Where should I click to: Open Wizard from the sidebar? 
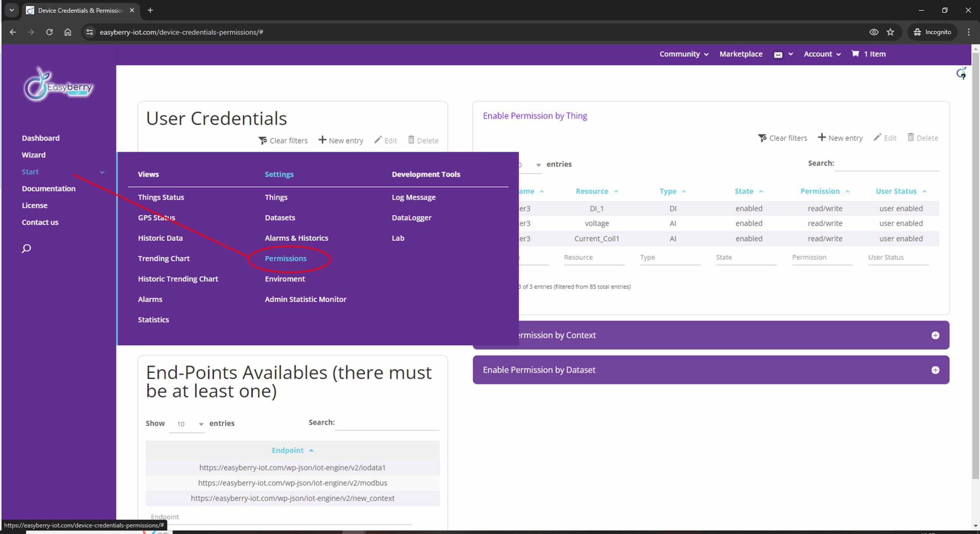[33, 155]
